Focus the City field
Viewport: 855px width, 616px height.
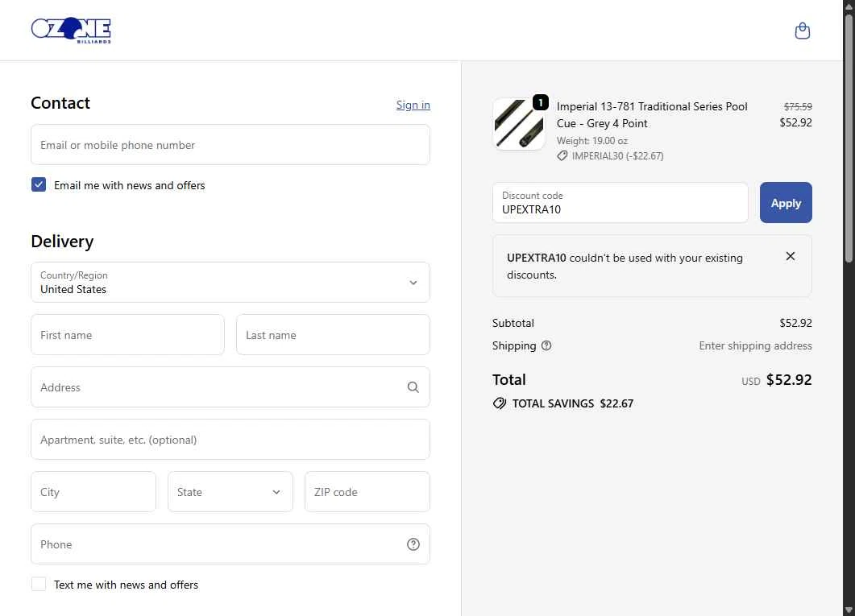(93, 492)
